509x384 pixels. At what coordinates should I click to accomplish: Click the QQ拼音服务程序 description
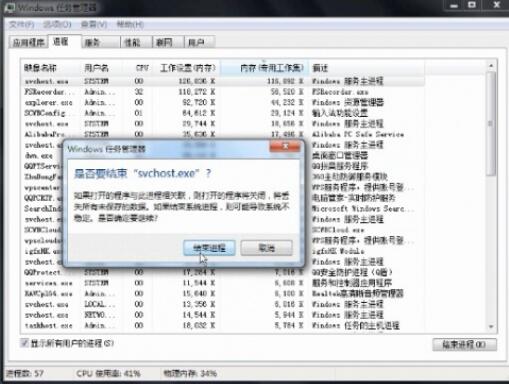click(340, 166)
